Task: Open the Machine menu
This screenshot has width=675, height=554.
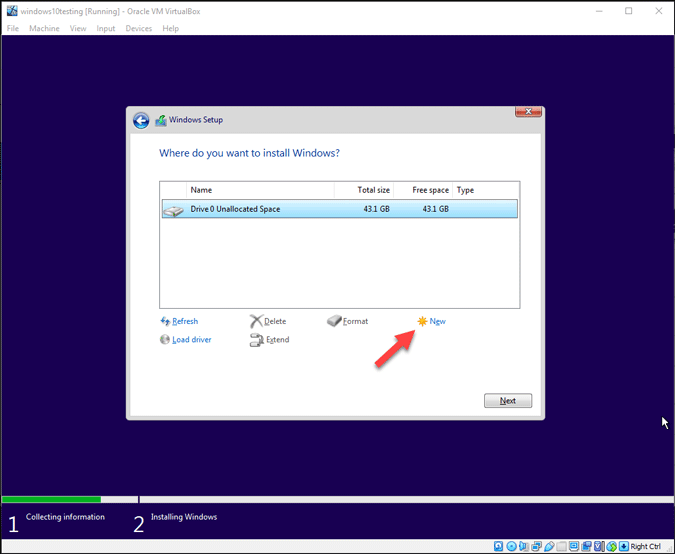Action: (x=44, y=28)
